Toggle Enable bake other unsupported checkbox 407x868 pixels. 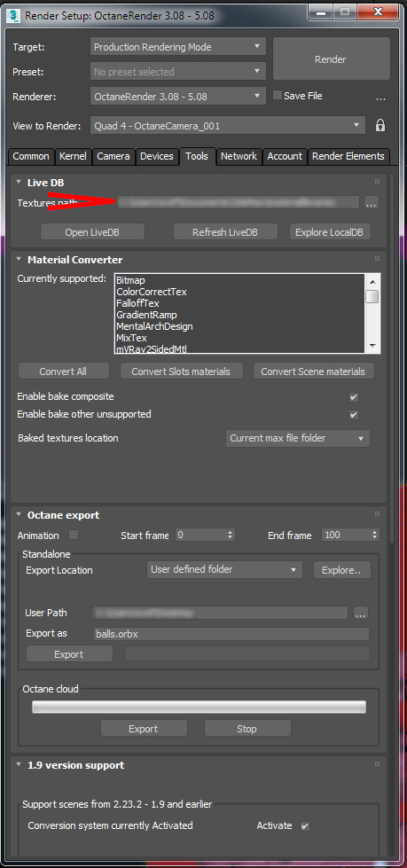coord(353,415)
